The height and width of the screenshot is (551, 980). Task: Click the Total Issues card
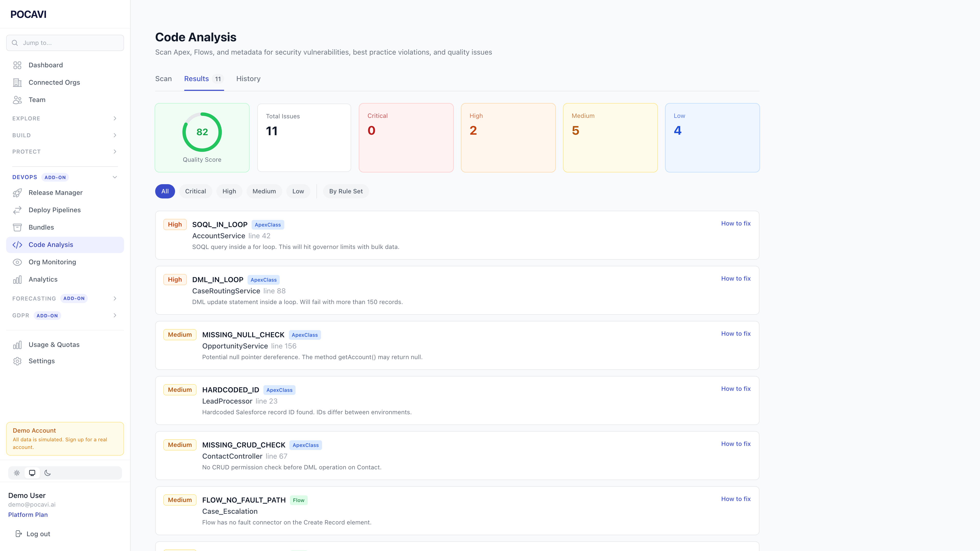304,138
